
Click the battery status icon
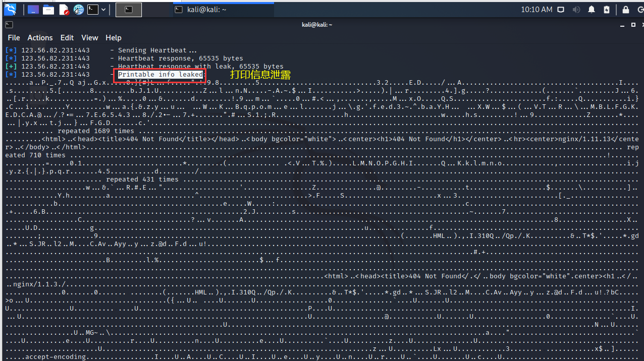(x=606, y=9)
